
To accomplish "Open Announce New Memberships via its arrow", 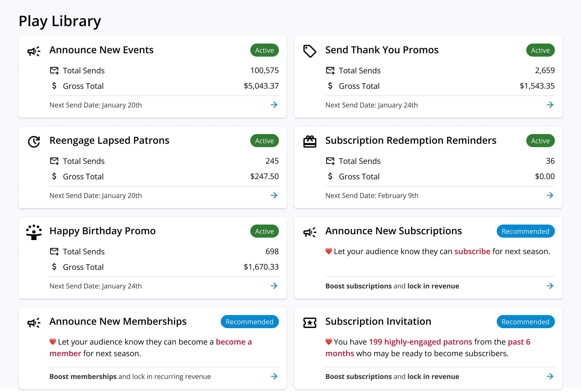I will pyautogui.click(x=274, y=376).
